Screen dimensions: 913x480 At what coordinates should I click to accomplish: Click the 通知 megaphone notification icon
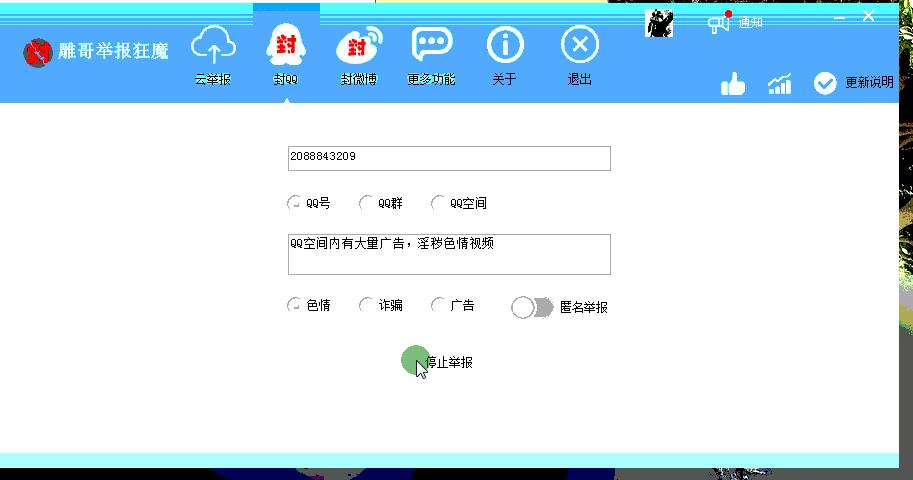(x=719, y=23)
